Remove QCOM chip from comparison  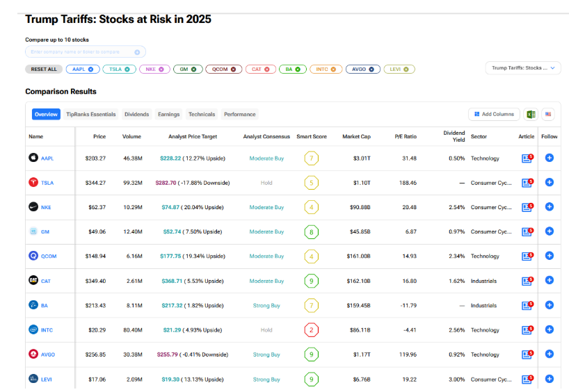click(233, 70)
